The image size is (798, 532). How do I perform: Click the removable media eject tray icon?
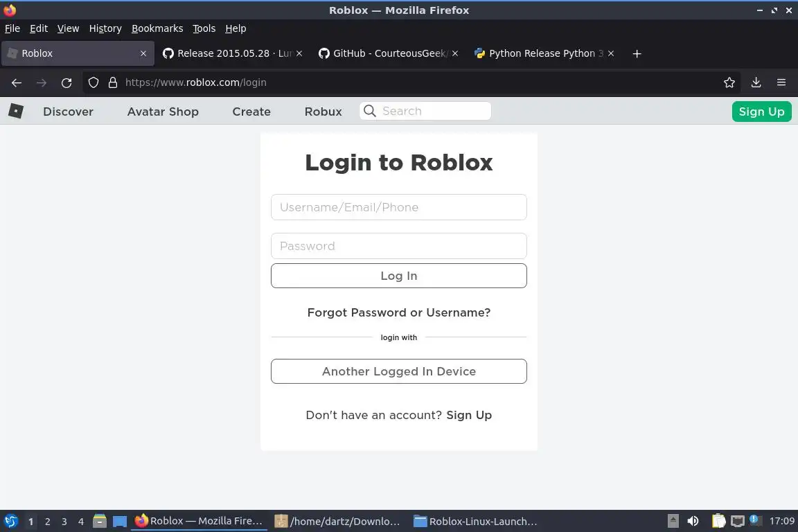click(673, 521)
